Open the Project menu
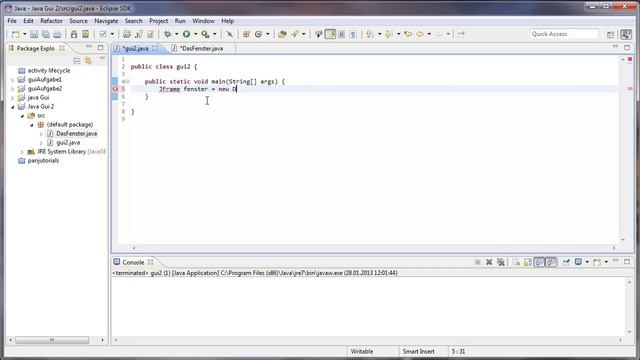640x360 pixels. pyautogui.click(x=158, y=21)
